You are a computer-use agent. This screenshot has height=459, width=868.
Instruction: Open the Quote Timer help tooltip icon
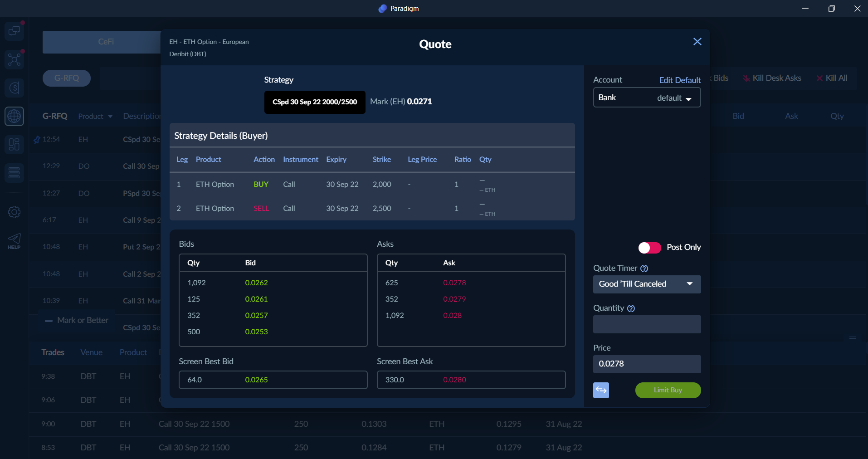(644, 269)
